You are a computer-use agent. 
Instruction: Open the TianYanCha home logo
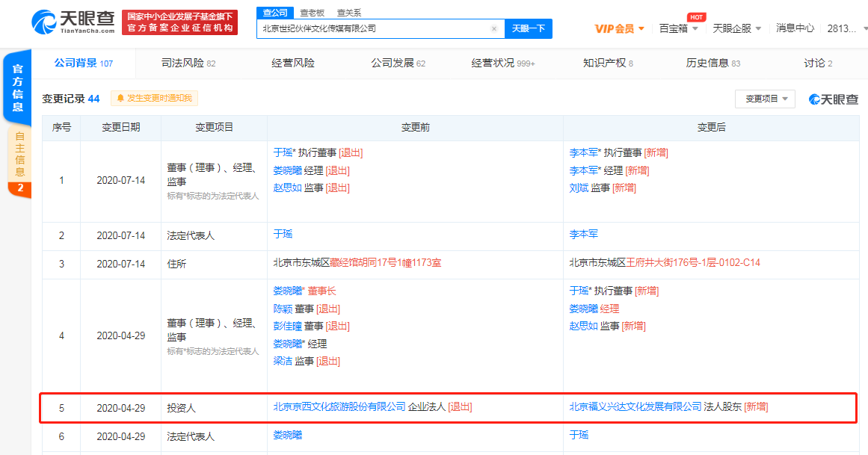coord(73,22)
